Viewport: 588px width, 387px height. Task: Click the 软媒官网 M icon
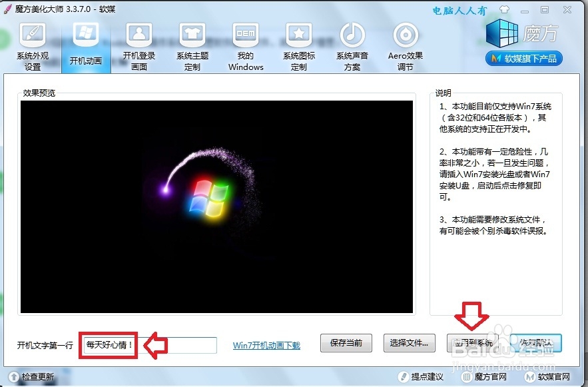point(530,376)
